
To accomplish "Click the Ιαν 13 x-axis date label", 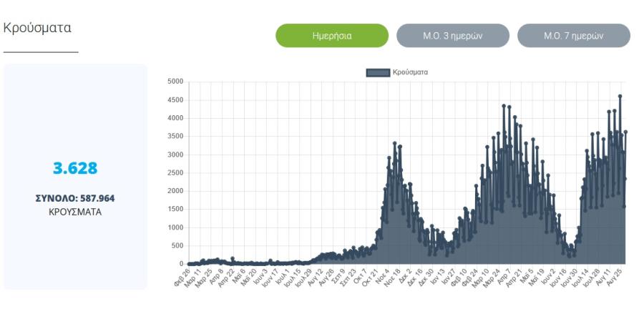I will [437, 278].
